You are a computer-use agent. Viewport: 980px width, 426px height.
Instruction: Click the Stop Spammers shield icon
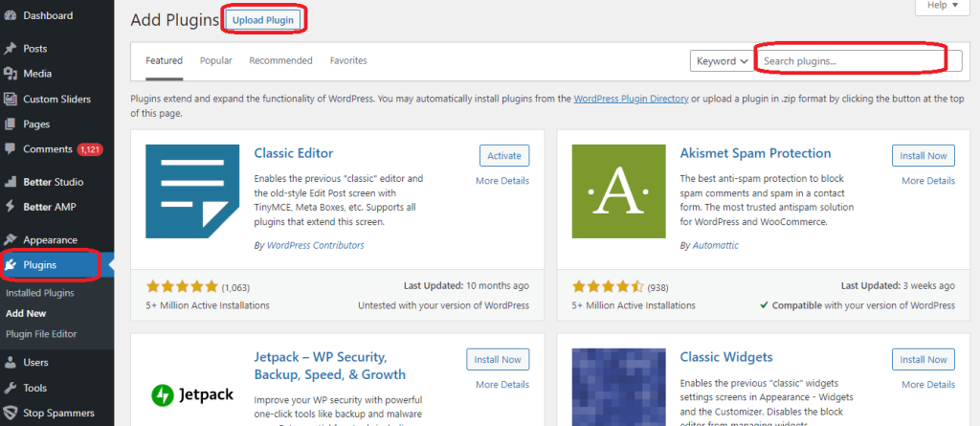coord(10,413)
